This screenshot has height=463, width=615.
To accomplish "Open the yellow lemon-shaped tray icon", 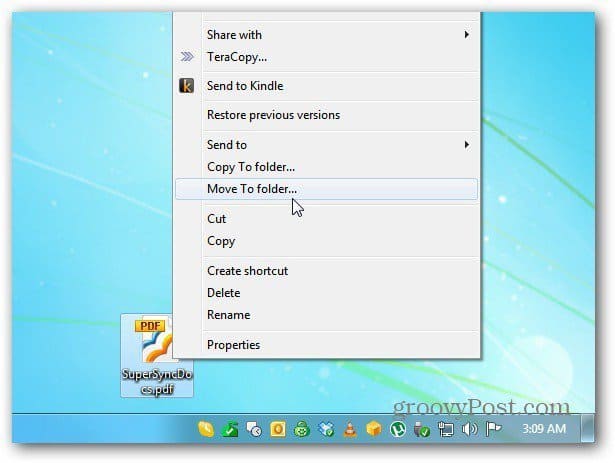I will 206,429.
